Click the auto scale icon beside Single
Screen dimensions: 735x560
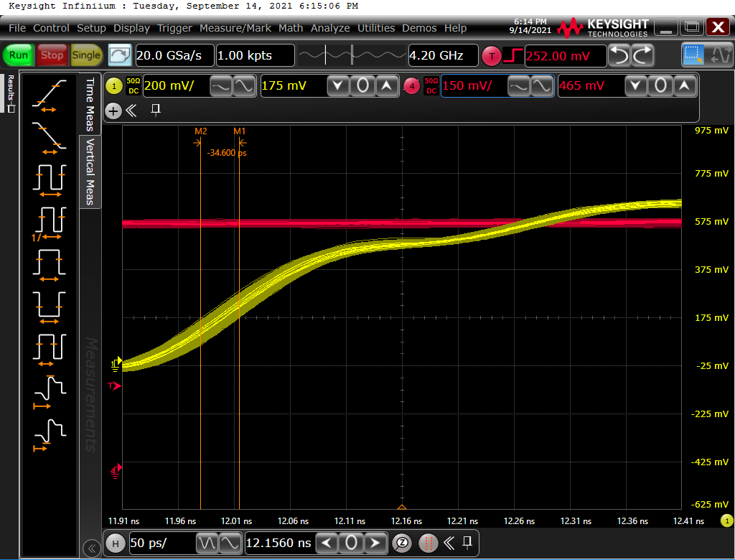120,55
